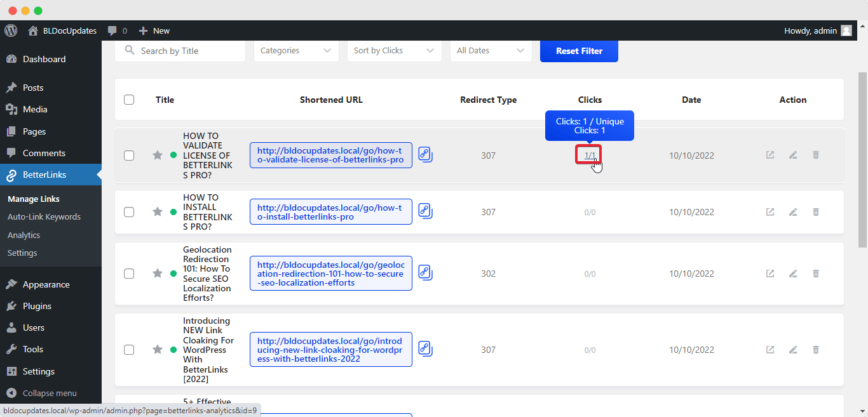Delete the Geolocation Redirection 101 link
Image resolution: width=868 pixels, height=417 pixels.
(816, 274)
